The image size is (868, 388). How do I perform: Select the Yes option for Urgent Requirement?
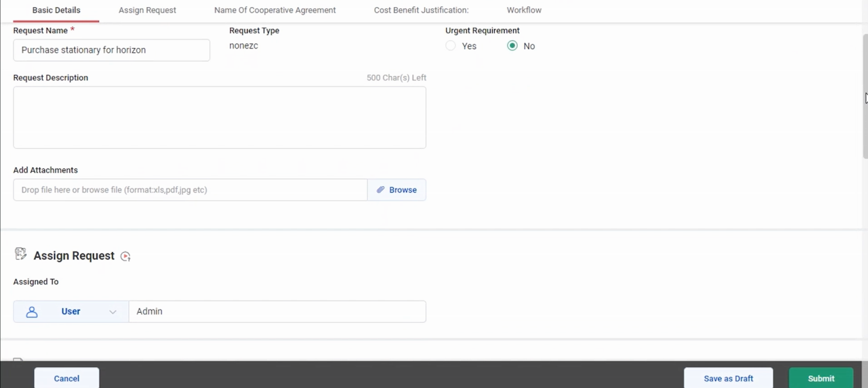click(x=451, y=46)
